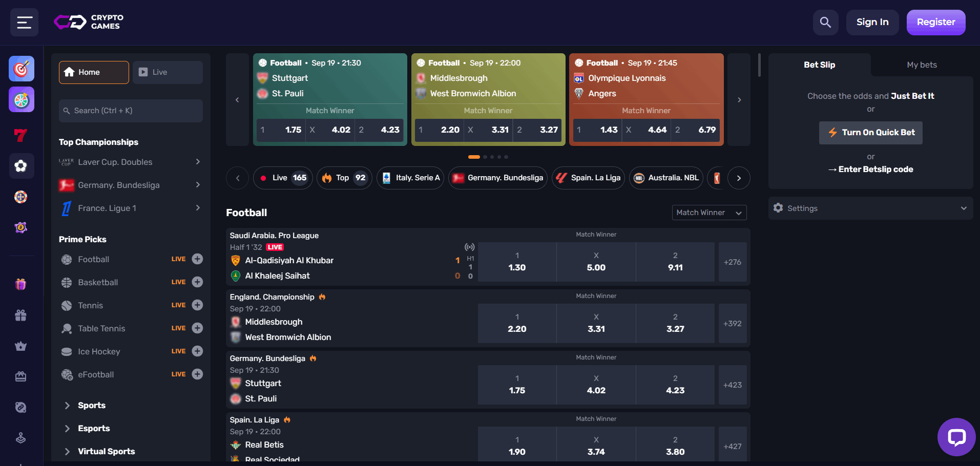Add Football to favorites with plus icon
Screen dimensions: 980x466
point(197,259)
